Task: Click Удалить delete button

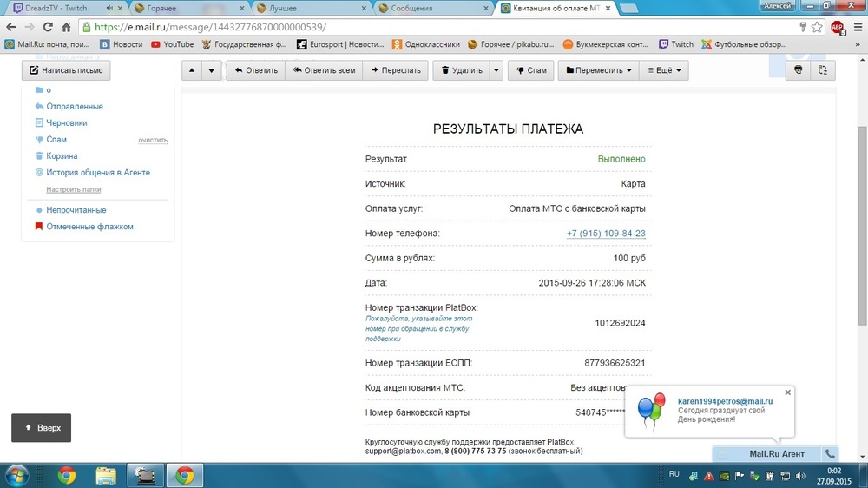Action: click(x=461, y=70)
